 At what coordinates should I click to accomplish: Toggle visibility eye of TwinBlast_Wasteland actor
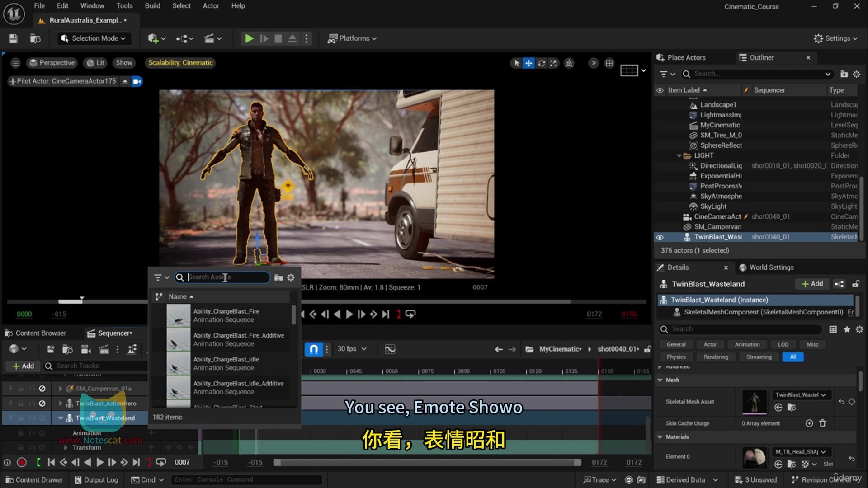(660, 237)
